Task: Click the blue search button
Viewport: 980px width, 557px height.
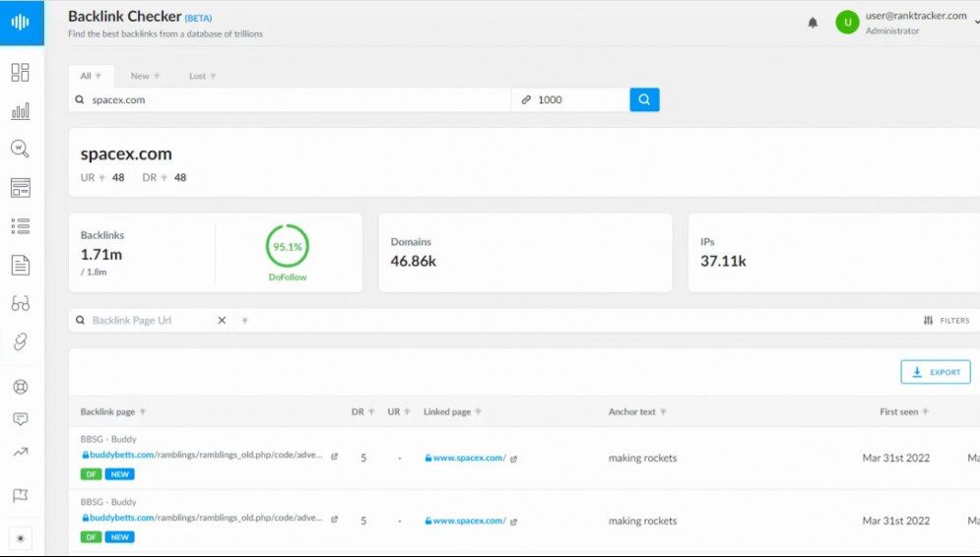Action: pyautogui.click(x=644, y=99)
